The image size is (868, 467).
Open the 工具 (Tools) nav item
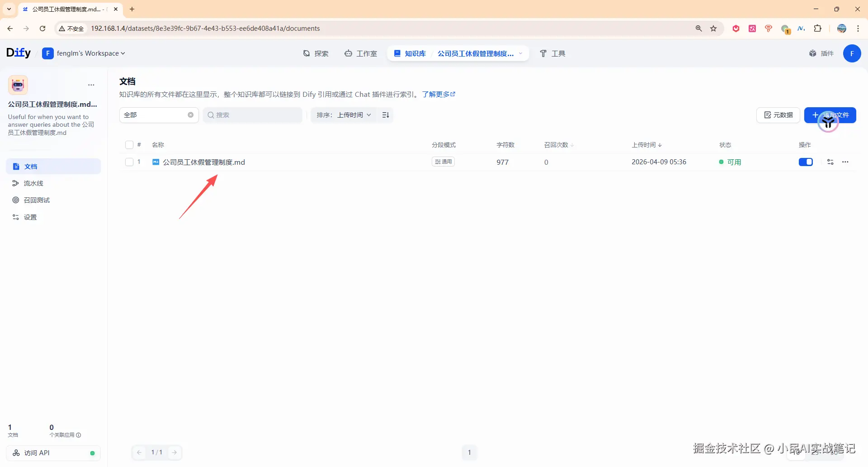552,53
